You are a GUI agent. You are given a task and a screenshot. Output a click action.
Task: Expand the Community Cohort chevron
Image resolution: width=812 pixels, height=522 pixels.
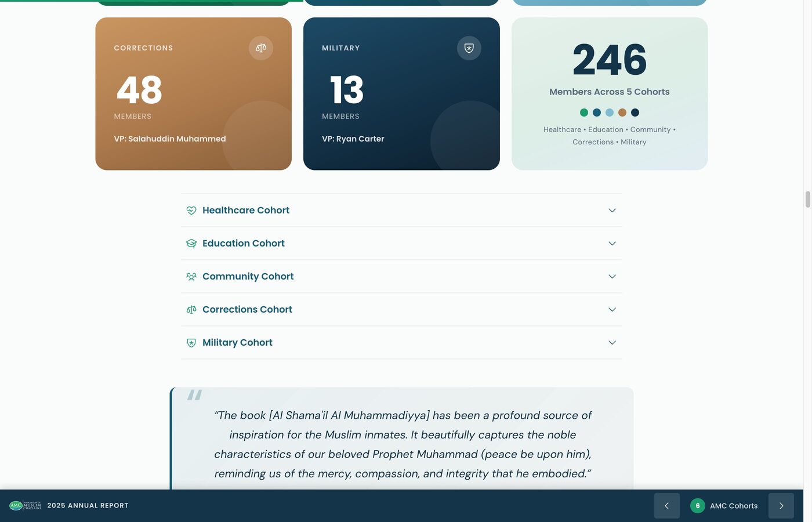coord(612,277)
